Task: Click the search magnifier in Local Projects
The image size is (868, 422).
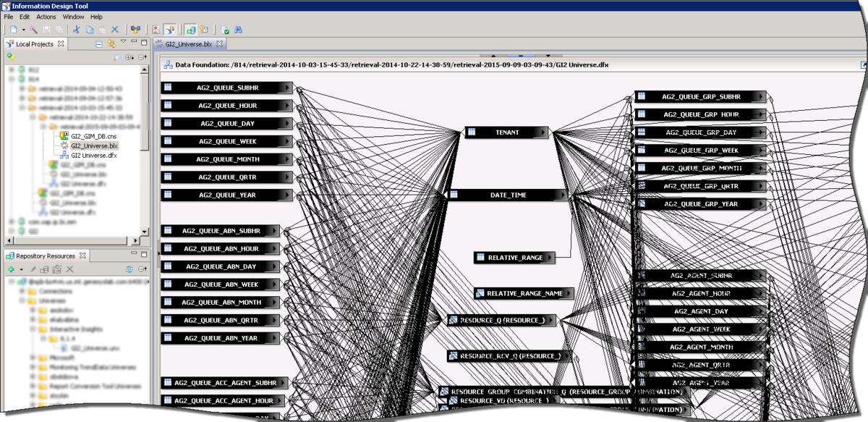Action: pos(116,56)
